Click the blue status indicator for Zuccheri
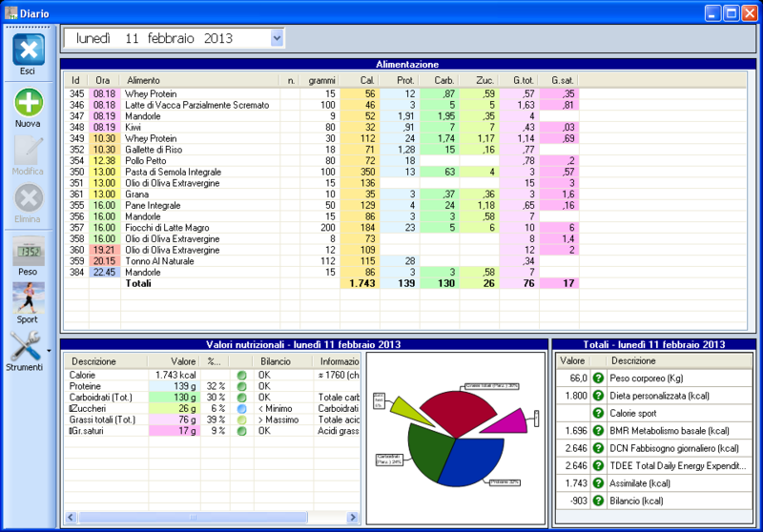Screen dimensions: 763x532 click(x=241, y=408)
